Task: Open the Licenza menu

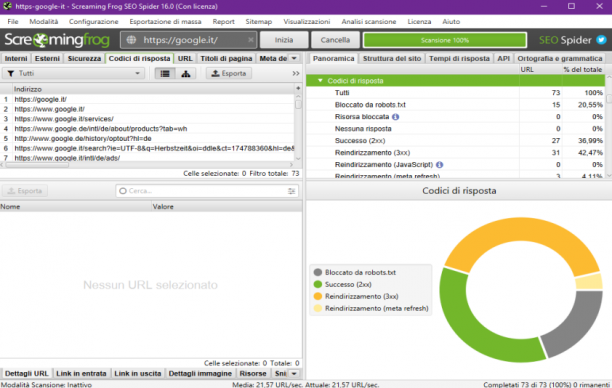Action: (420, 21)
